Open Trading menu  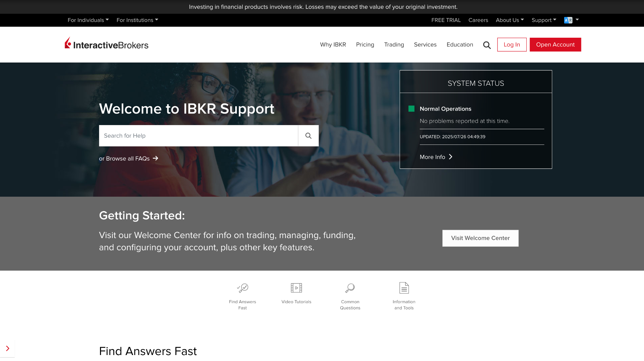click(x=394, y=45)
